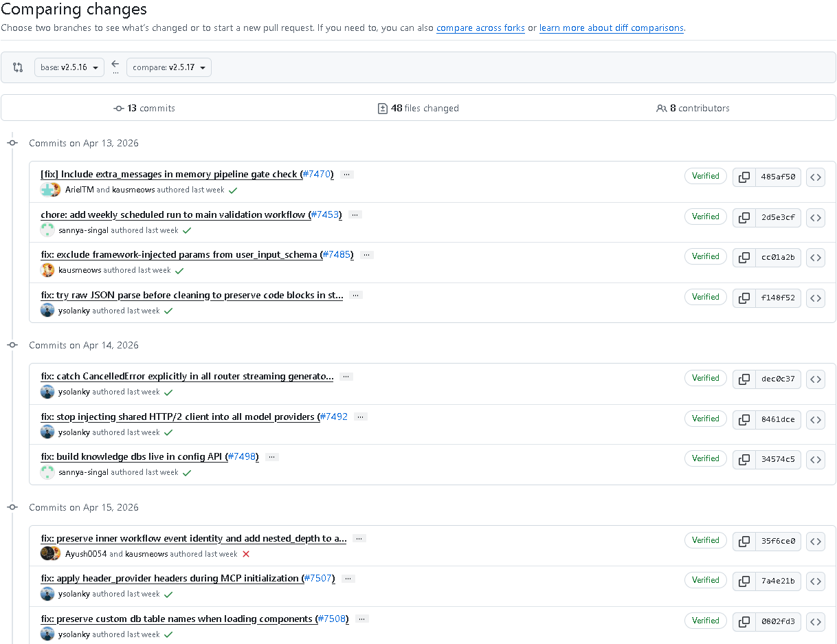Click ysolanky avatar on HTTP/2 client commit
The height and width of the screenshot is (644, 837).
pyautogui.click(x=47, y=432)
